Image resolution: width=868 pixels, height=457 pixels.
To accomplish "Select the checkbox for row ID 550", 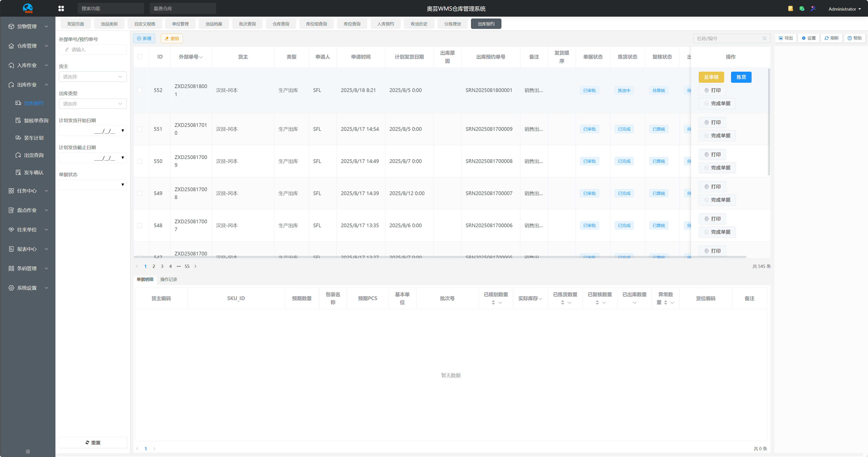I will (140, 161).
